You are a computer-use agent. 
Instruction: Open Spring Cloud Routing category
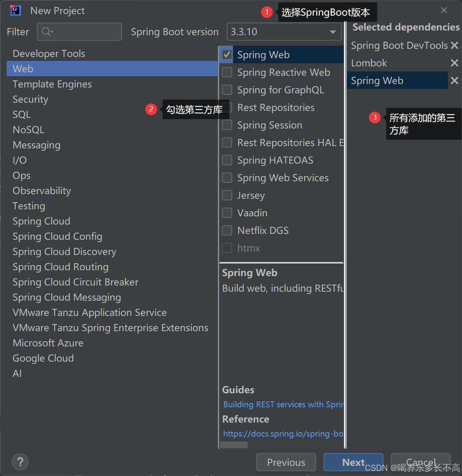tap(112, 267)
